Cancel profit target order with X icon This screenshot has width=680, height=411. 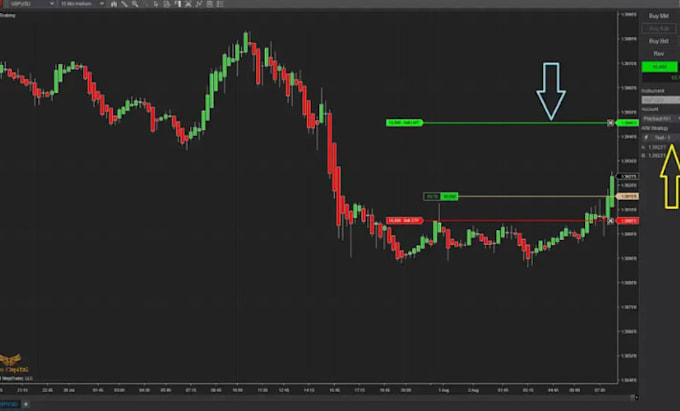[x=611, y=123]
